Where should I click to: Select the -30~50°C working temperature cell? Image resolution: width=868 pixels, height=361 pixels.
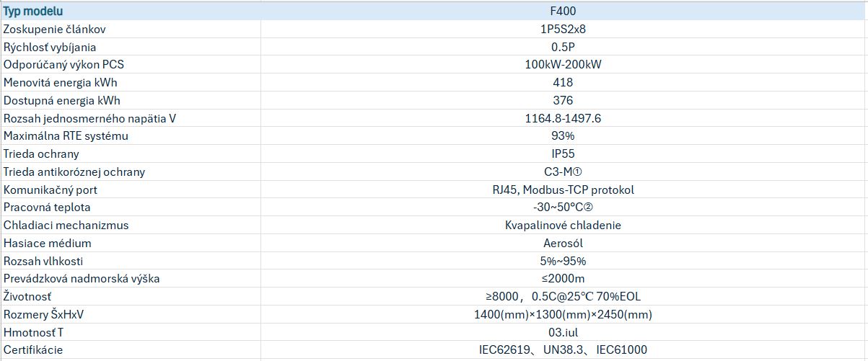[x=563, y=208]
